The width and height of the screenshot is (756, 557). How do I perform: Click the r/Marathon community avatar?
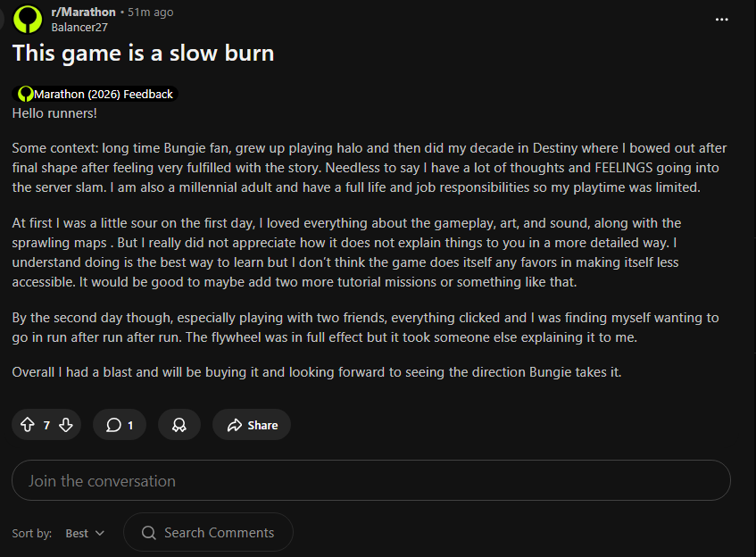click(27, 18)
